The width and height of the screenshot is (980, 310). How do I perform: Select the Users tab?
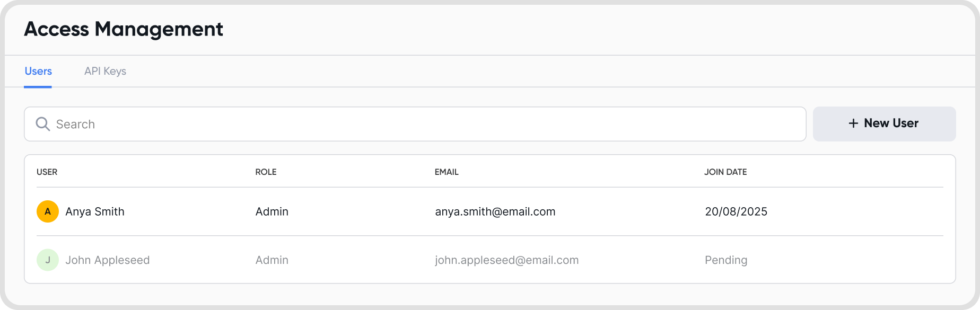38,71
